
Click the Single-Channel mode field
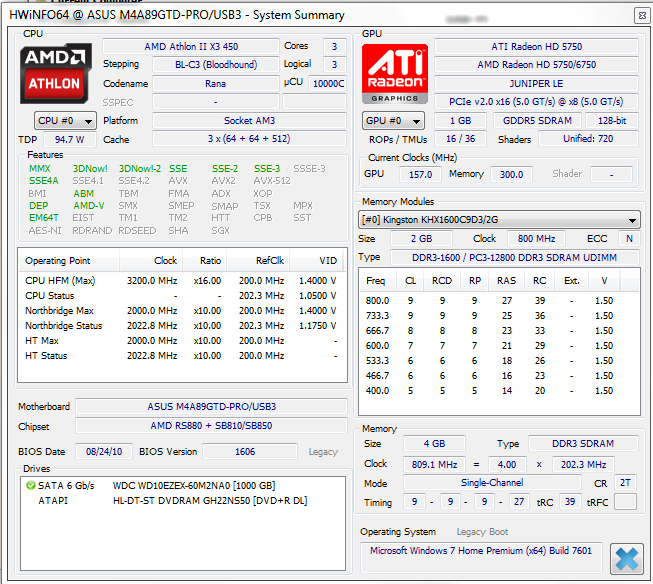tap(492, 483)
